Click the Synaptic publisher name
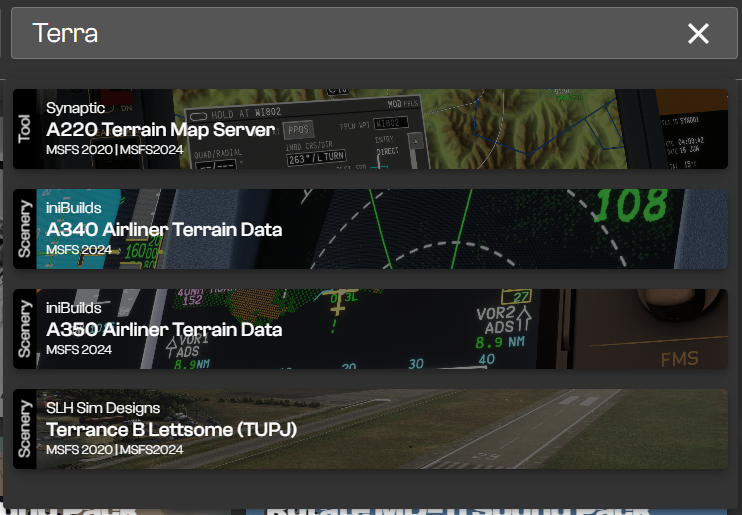 [x=75, y=108]
